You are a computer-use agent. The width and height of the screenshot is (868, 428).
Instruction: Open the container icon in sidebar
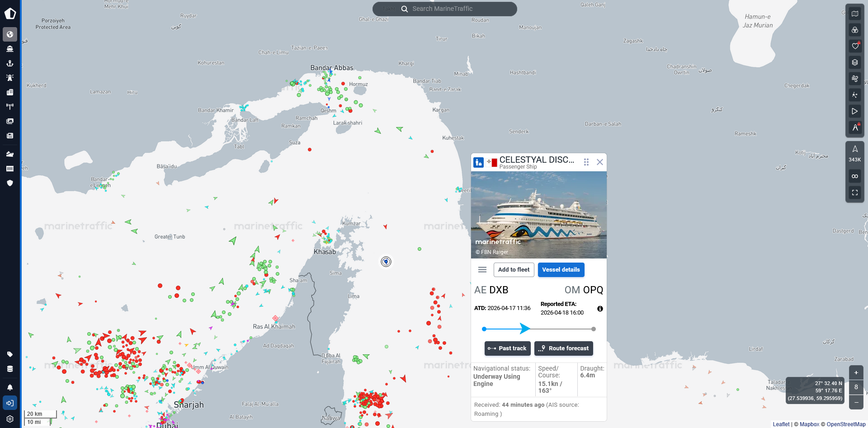tap(10, 169)
